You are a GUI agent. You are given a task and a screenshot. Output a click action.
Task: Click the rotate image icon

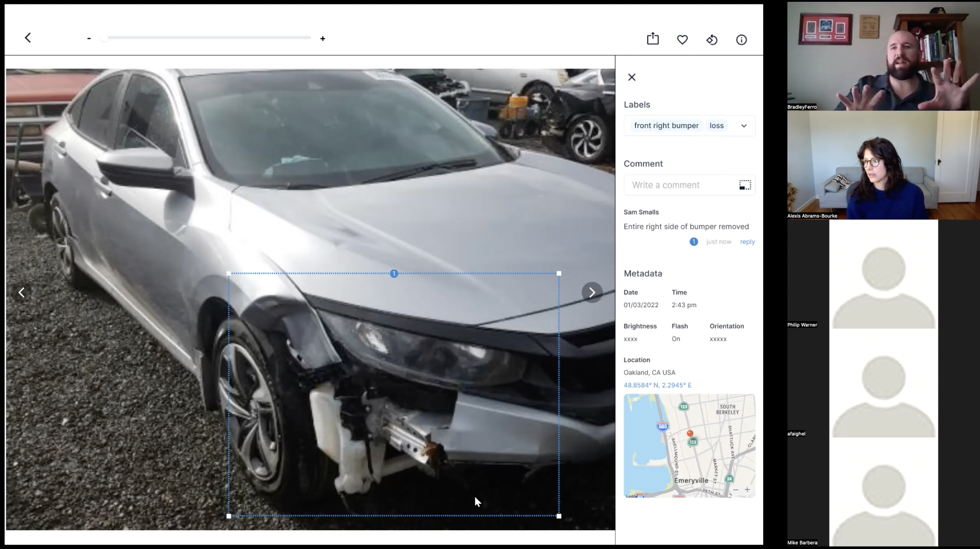coord(712,40)
